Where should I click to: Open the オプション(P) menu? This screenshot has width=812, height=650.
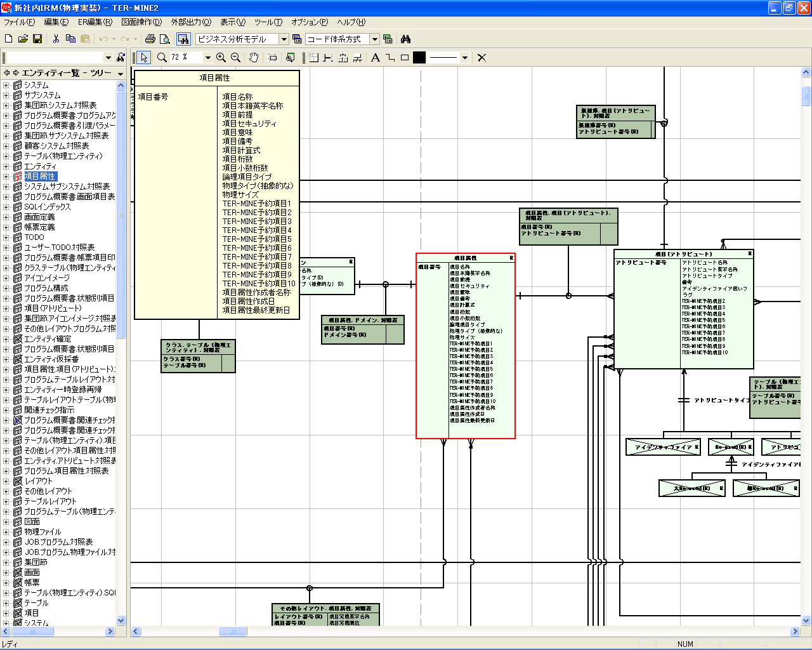point(310,22)
